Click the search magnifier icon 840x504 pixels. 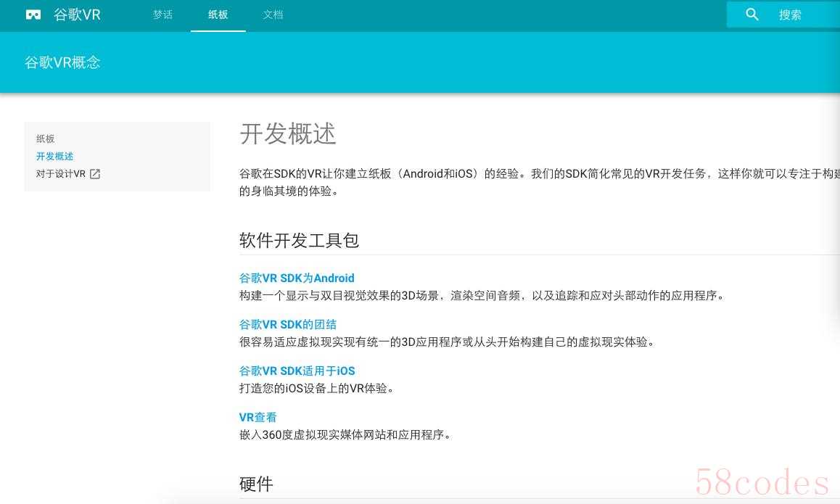pos(752,15)
